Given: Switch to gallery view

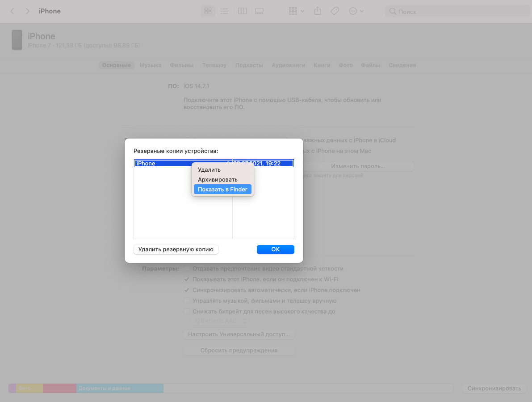Looking at the screenshot, I should coord(259,11).
